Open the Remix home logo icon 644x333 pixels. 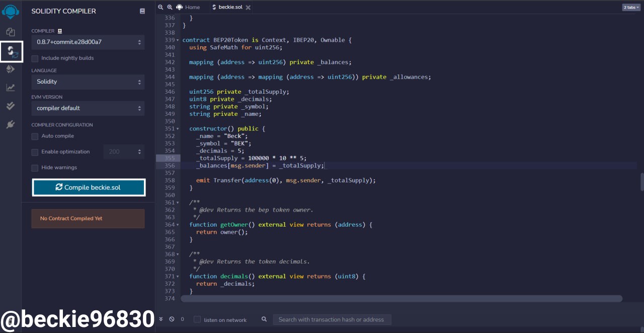coord(11,11)
